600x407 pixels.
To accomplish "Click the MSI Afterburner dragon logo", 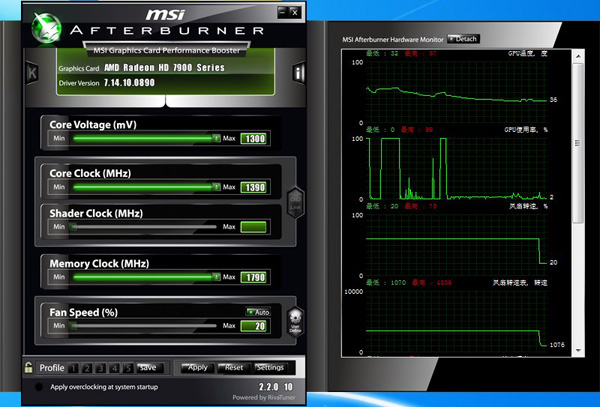I will pos(46,28).
